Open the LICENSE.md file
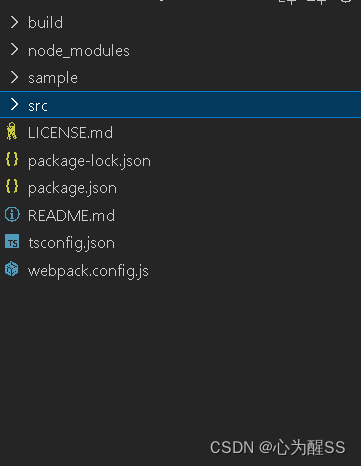This screenshot has height=466, width=361. [x=70, y=133]
